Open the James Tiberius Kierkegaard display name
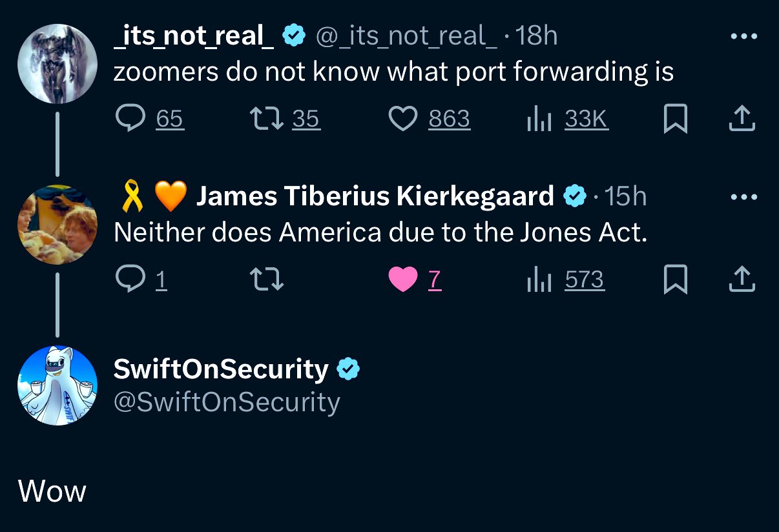 point(375,196)
